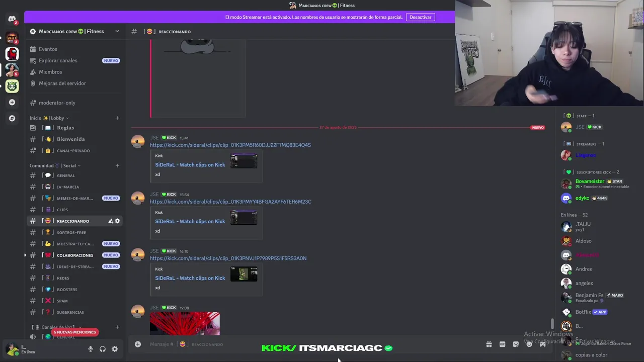The width and height of the screenshot is (644, 362).
Task: Click the NUEVO unread marker badge
Action: pyautogui.click(x=538, y=128)
